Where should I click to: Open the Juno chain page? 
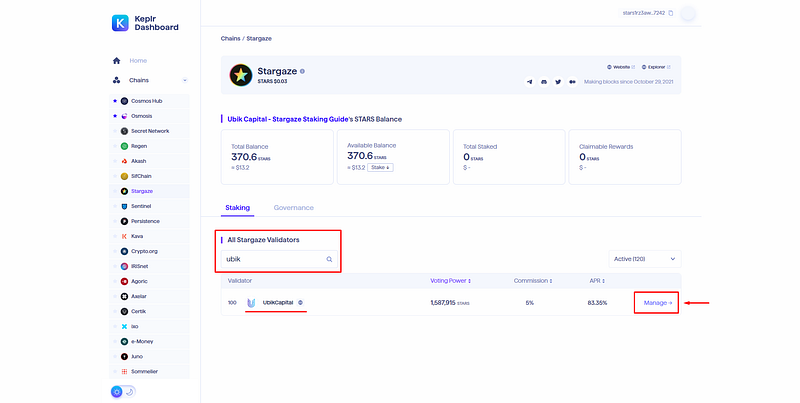149,357
